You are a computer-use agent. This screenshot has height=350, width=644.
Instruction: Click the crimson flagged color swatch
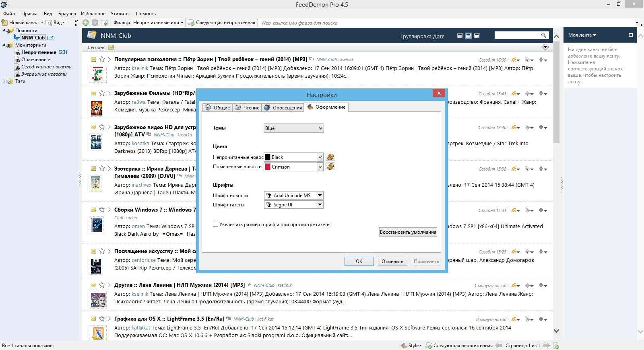tap(267, 167)
